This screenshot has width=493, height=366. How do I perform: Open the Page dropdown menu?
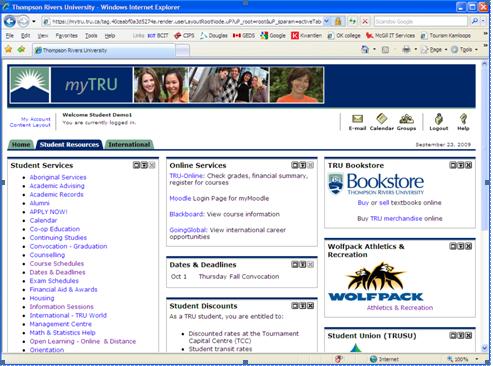(434, 50)
